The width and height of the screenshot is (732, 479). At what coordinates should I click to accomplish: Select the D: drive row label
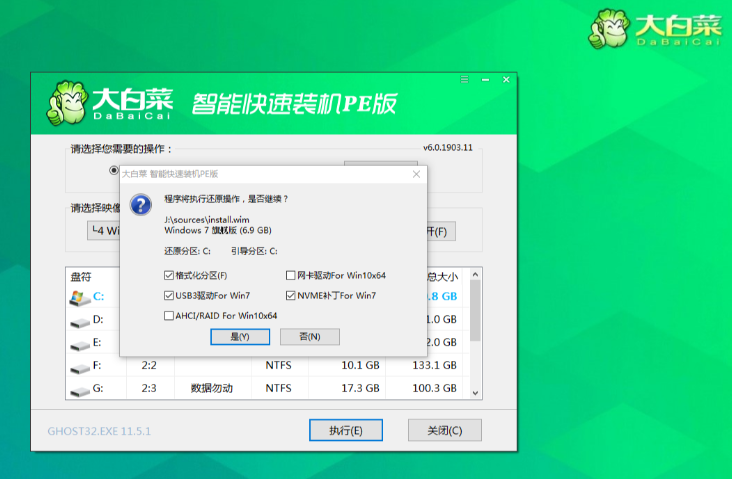point(98,319)
